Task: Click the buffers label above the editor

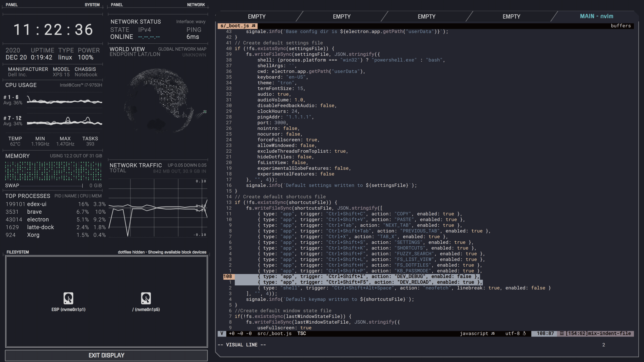Action: (x=621, y=26)
